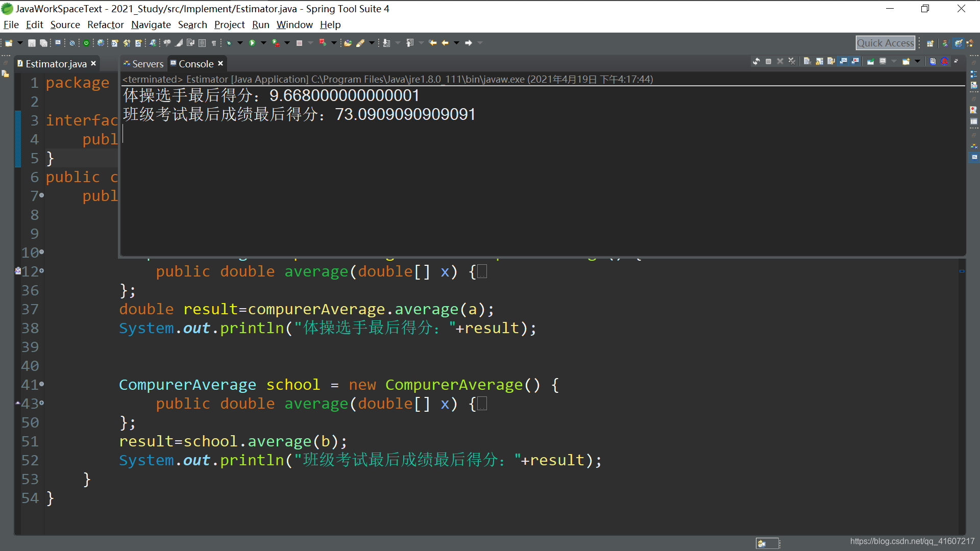Image resolution: width=980 pixels, height=551 pixels.
Task: Remove all terminated launches in Console
Action: click(x=792, y=61)
